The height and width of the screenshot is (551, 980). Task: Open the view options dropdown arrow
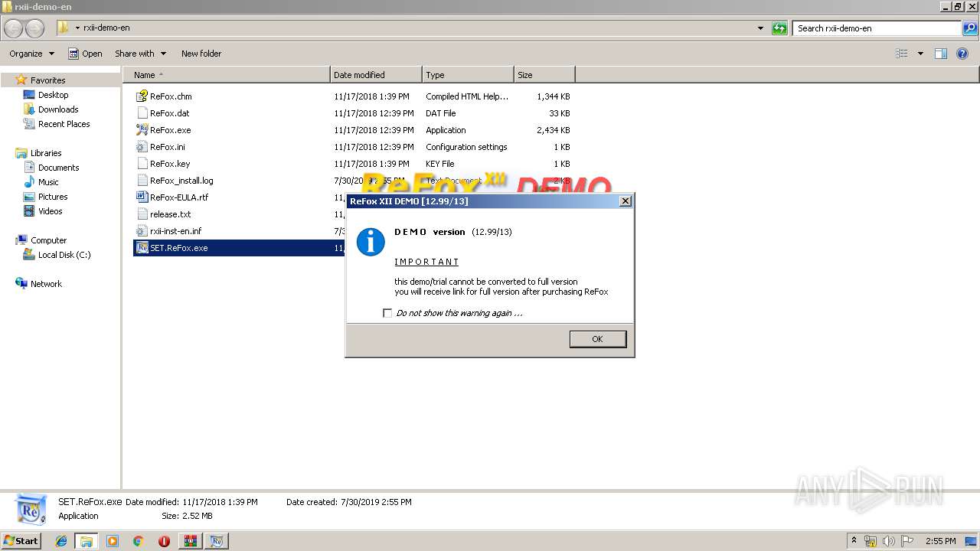[x=920, y=54]
